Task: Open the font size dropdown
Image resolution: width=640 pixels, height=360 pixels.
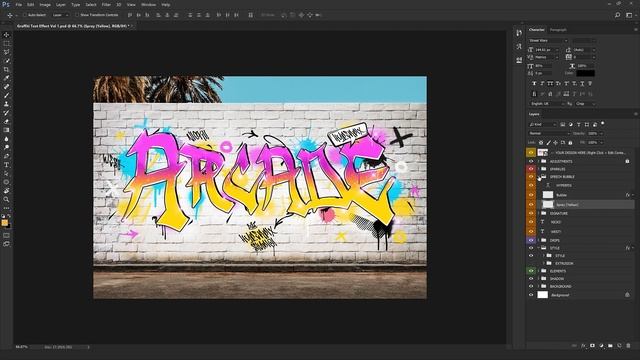Action: pos(547,50)
